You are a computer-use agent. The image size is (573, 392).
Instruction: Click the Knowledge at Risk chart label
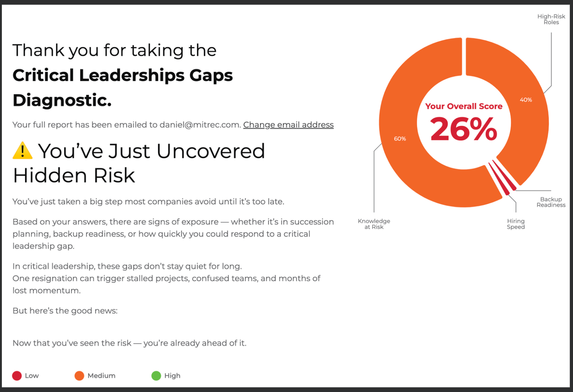pos(374,224)
